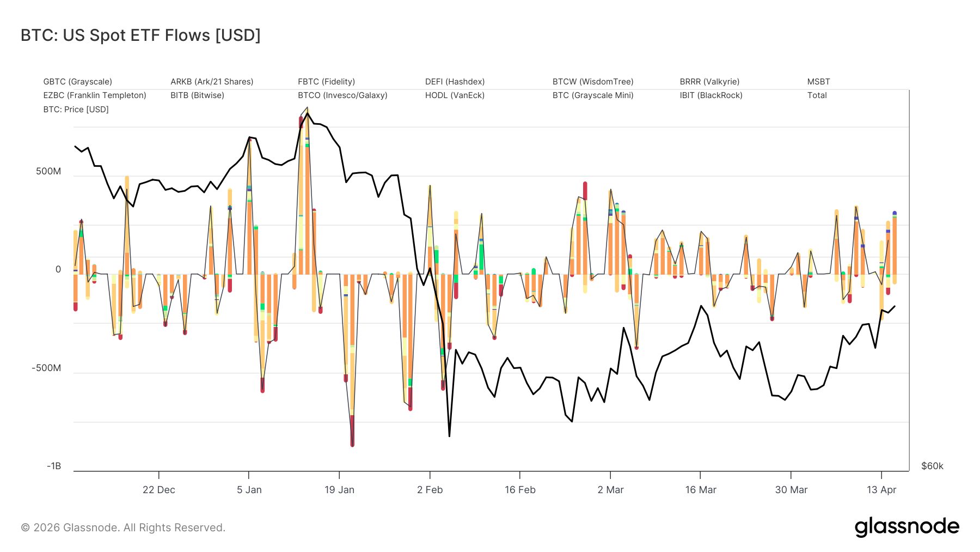Screen dimensions: 980x552
Task: Toggle the IBIT (BlackRock) legend entry
Action: [711, 95]
